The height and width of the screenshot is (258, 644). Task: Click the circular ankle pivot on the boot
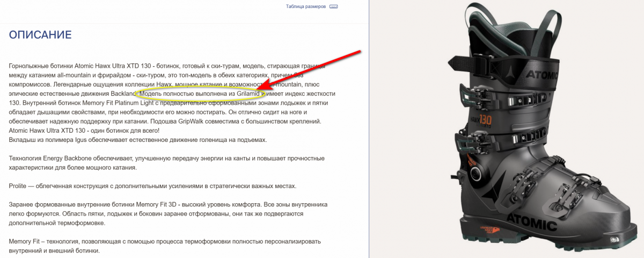tap(475, 173)
